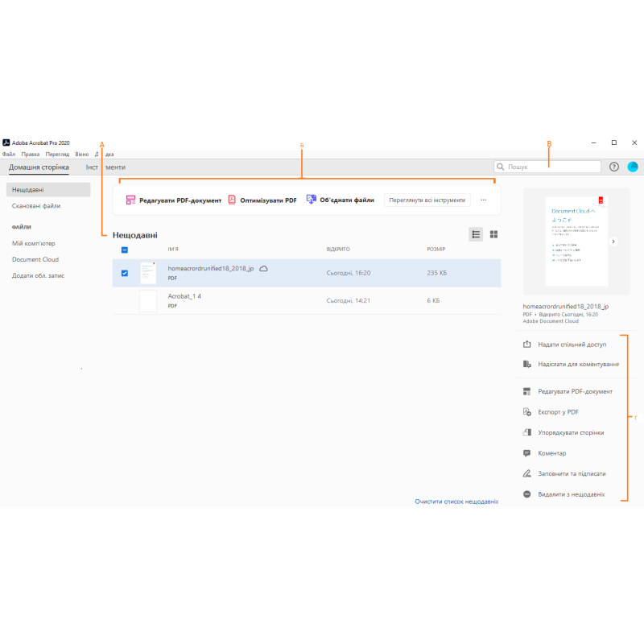Click the Оптимізувати PDF tool icon
This screenshot has height=644, width=644.
coord(232,200)
